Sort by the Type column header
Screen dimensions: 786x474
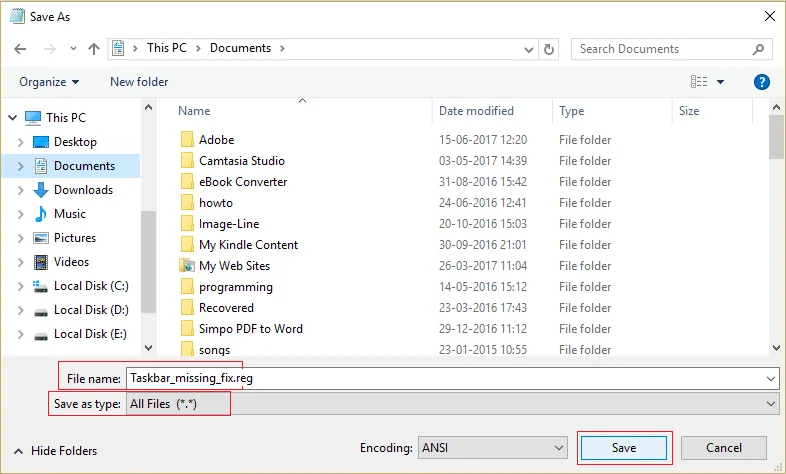[571, 111]
